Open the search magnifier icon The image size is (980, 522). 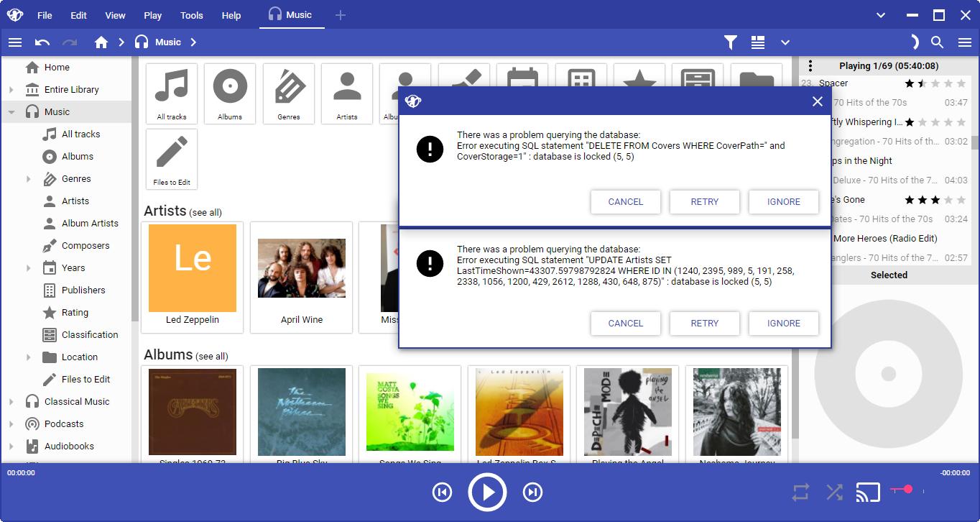[x=937, y=42]
